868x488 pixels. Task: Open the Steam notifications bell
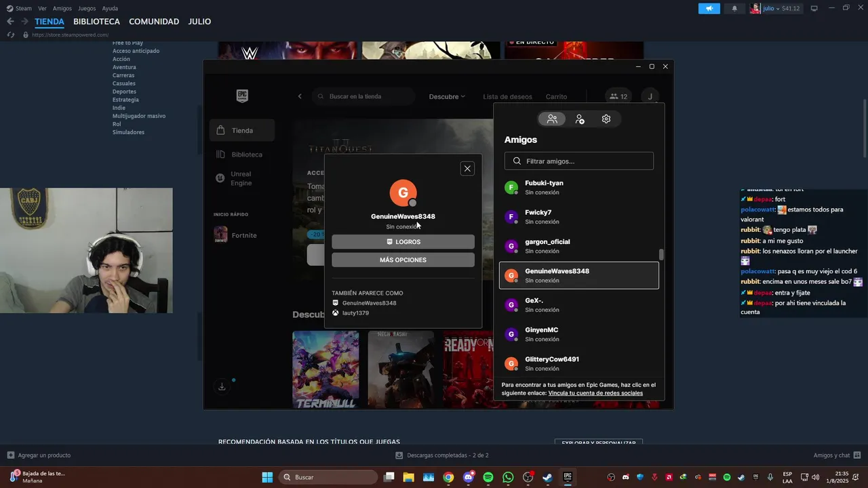click(734, 9)
